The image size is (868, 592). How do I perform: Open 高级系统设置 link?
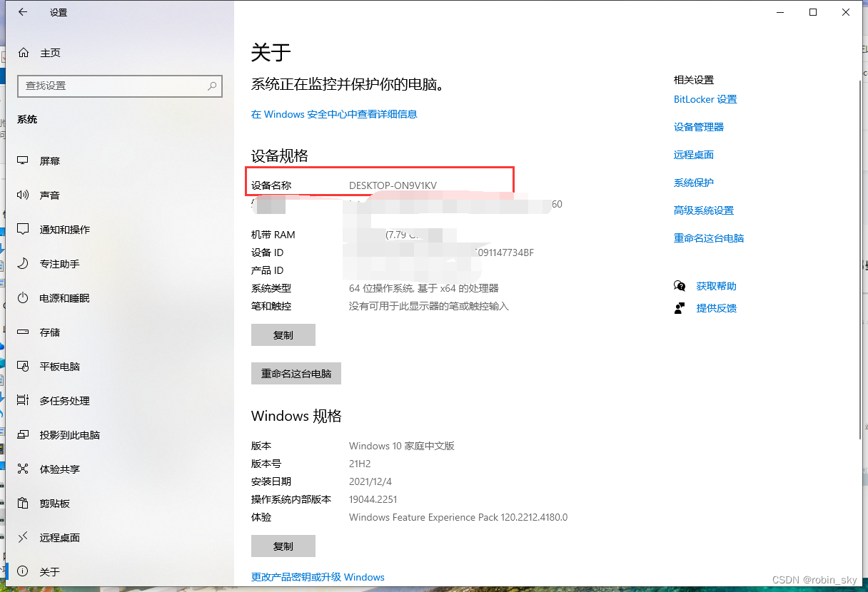tap(704, 210)
